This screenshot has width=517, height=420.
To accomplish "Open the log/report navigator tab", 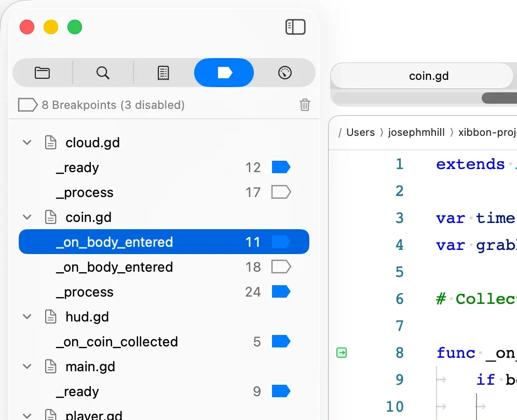I will pos(163,73).
